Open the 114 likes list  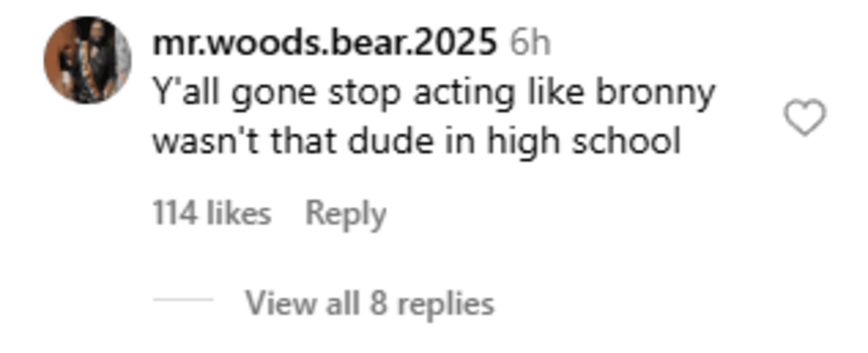[212, 212]
